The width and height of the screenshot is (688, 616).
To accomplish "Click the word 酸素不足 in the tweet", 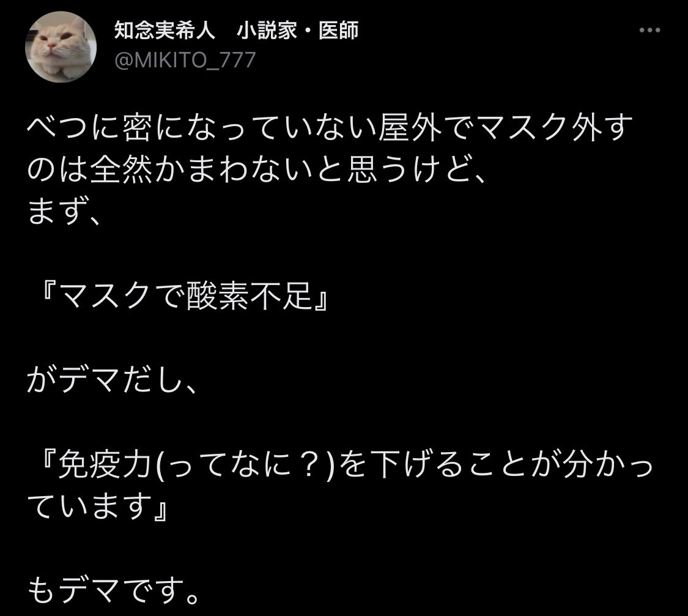I will pos(250,295).
